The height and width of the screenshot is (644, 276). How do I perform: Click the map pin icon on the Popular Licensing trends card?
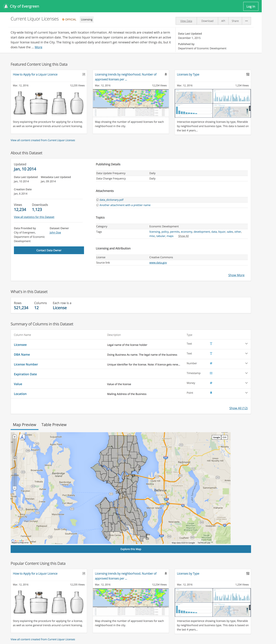[166, 574]
